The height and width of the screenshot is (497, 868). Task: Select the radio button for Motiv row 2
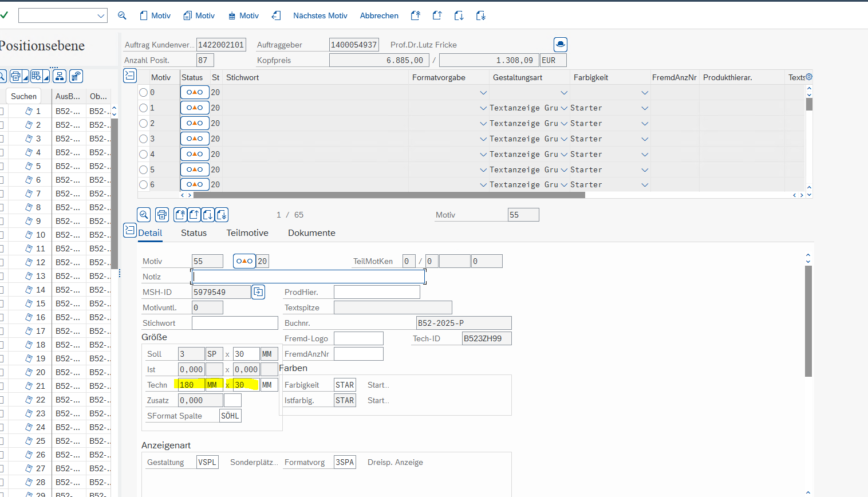(x=143, y=123)
